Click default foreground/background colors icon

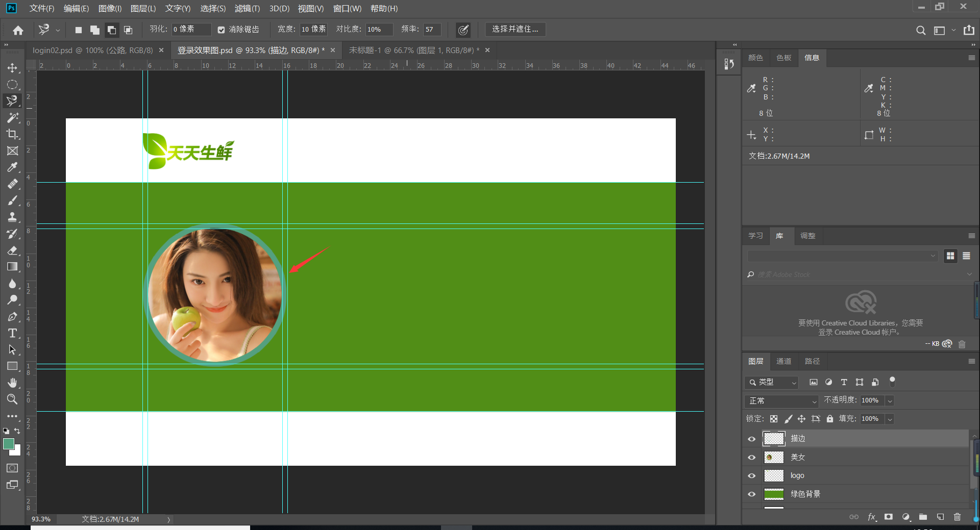tap(6, 431)
